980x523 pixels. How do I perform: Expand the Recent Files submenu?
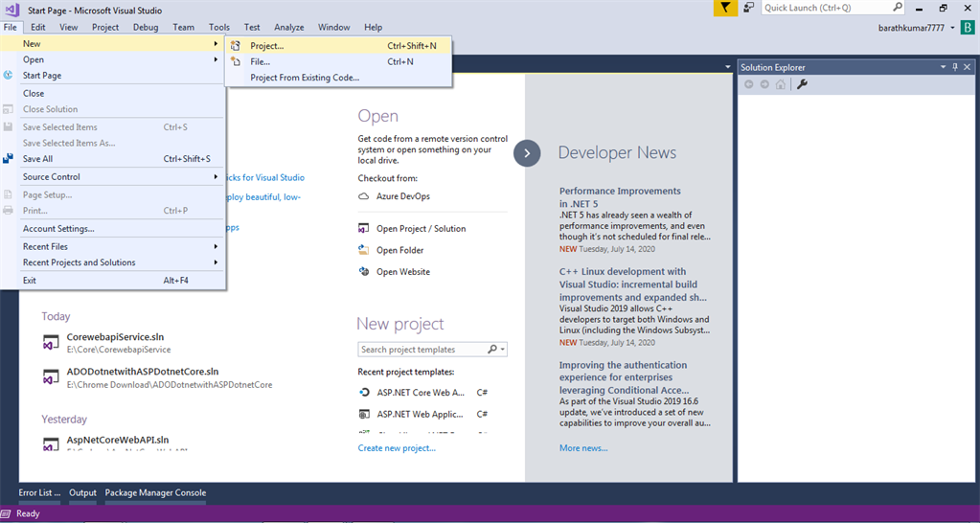point(113,247)
